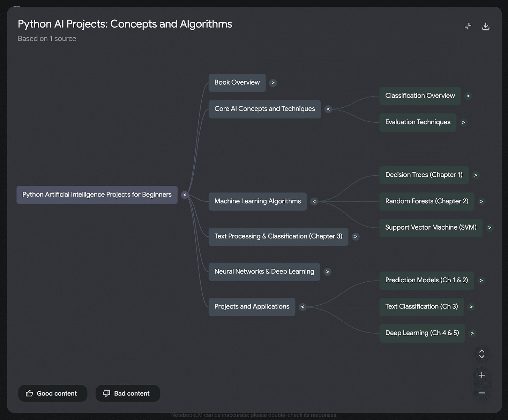This screenshot has width=508, height=420.
Task: Click the expand/collapse all nodes arrows icon
Action: click(482, 354)
